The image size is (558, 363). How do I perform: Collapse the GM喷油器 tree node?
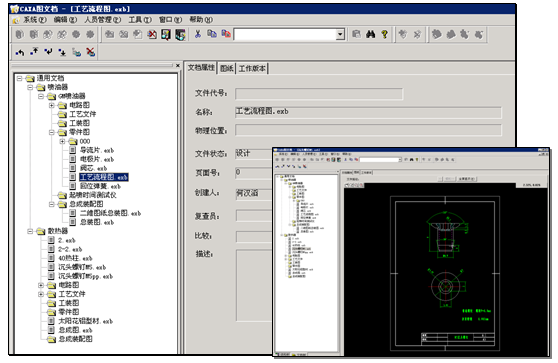click(41, 96)
